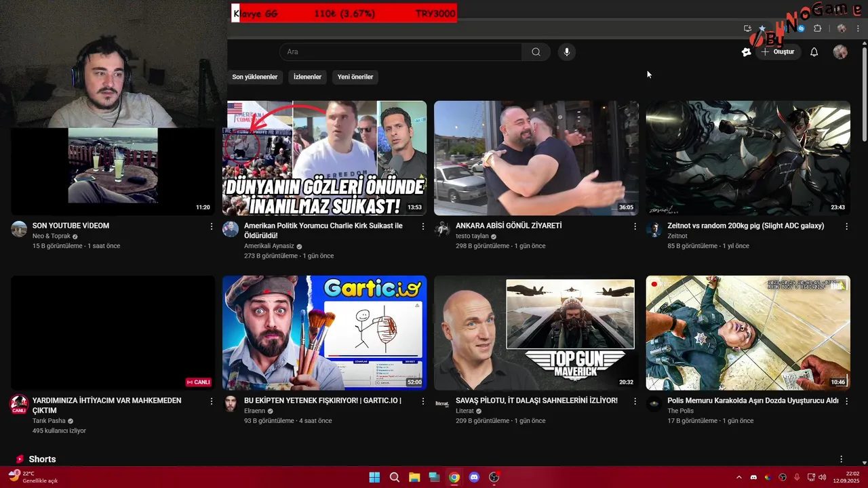Open the Zeitnot channel avatar
Viewport: 868px width, 488px height.
click(654, 229)
